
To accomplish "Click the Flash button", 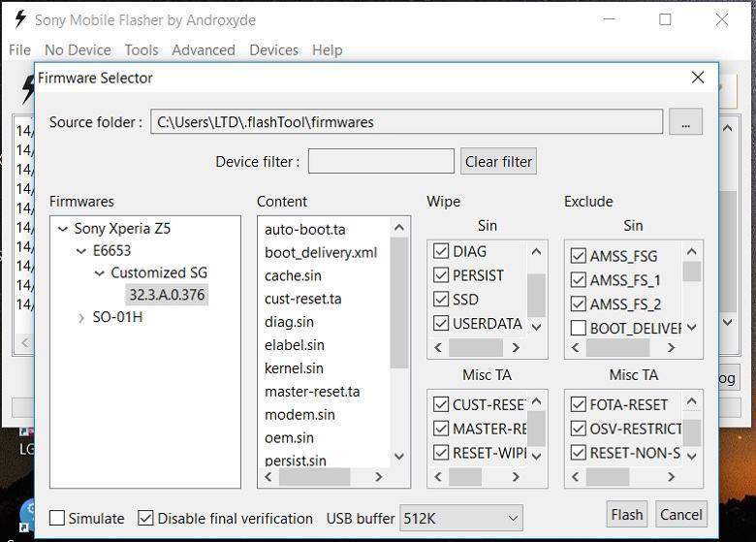I will (x=627, y=515).
